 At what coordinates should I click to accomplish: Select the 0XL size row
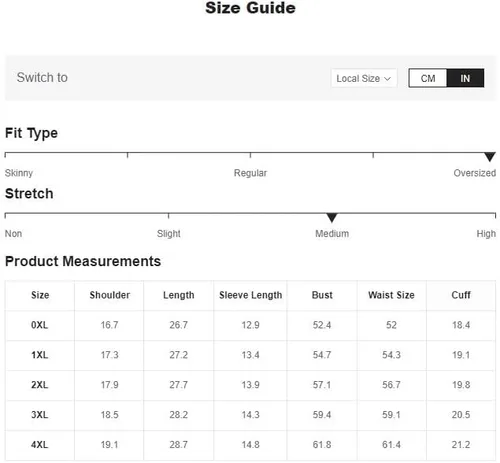click(250, 325)
